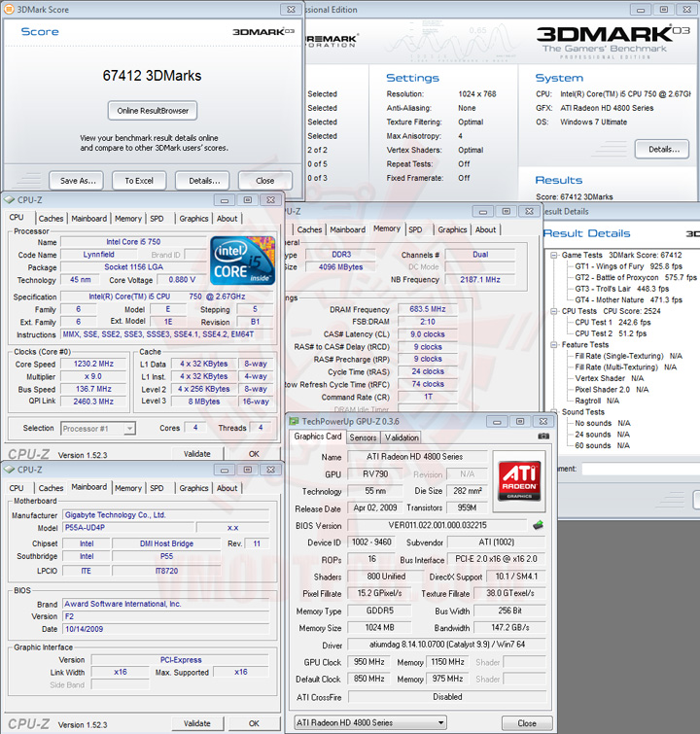Click the DRAM Frequency 683.5 MHz value
The image size is (700, 734).
428,309
